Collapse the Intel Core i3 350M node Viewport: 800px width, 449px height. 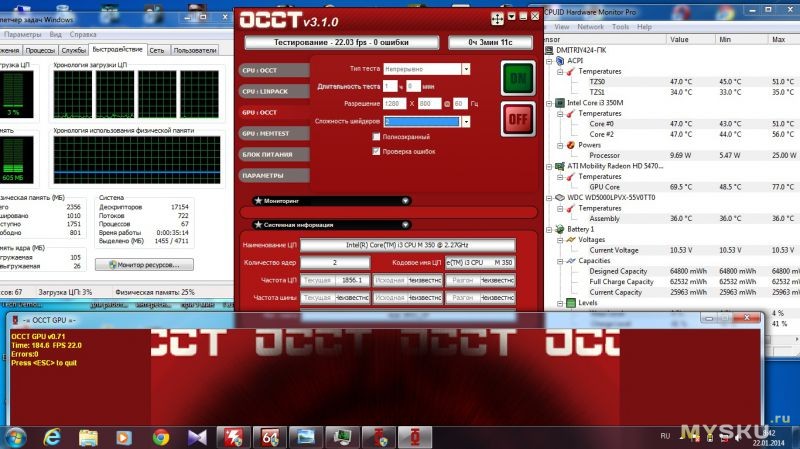(549, 103)
